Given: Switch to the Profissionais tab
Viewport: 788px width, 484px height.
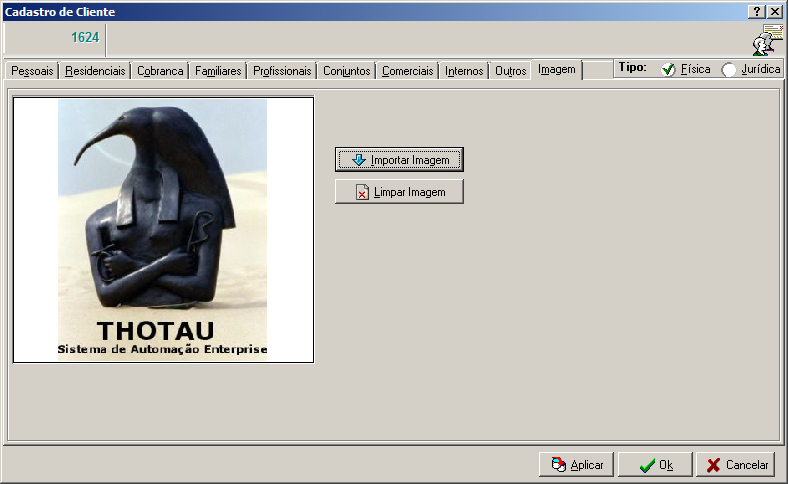Looking at the screenshot, I should coord(282,71).
